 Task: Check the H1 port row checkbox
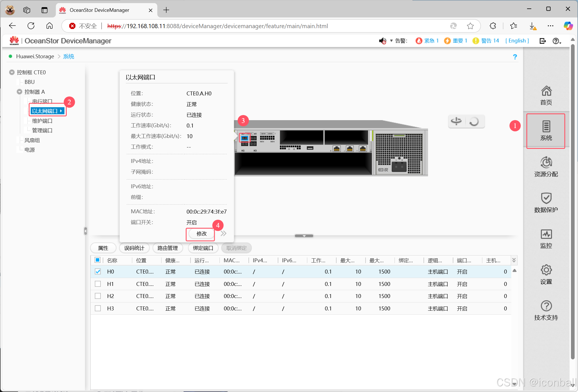(98, 284)
